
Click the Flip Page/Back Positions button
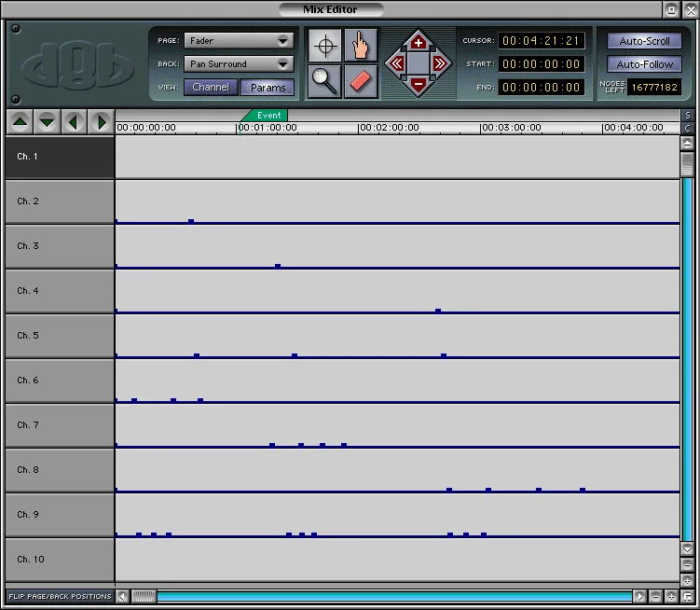(60, 596)
